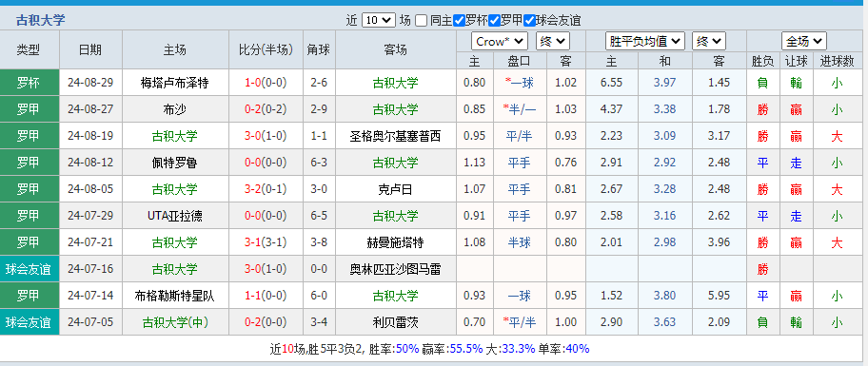
Task: Open home team 梅塔卢布泽特 link
Action: click(175, 83)
